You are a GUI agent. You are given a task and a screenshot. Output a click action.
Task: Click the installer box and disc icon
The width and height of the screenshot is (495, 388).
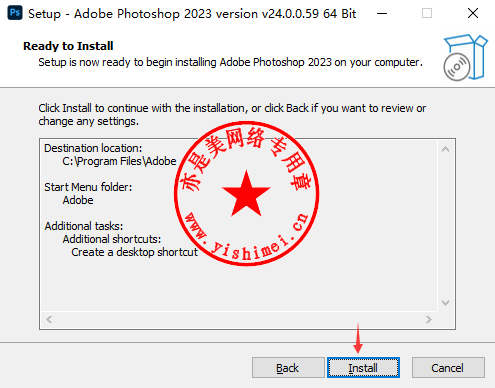coord(465,57)
